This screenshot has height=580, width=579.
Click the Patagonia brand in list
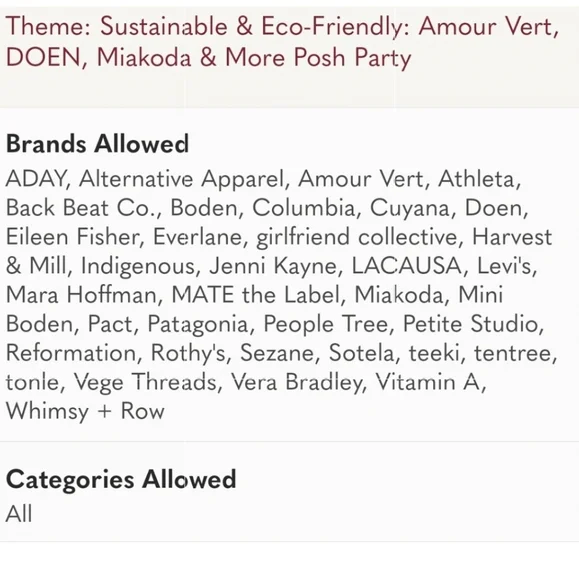coord(198,324)
